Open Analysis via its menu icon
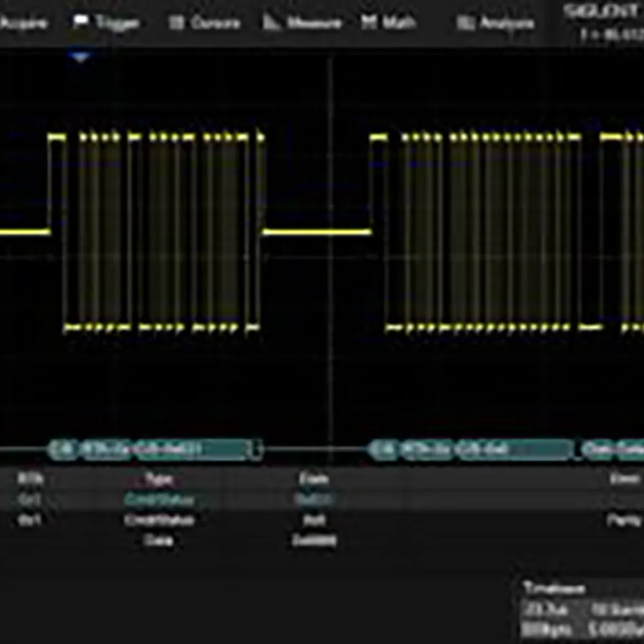Viewport: 644px width, 644px height. click(464, 24)
